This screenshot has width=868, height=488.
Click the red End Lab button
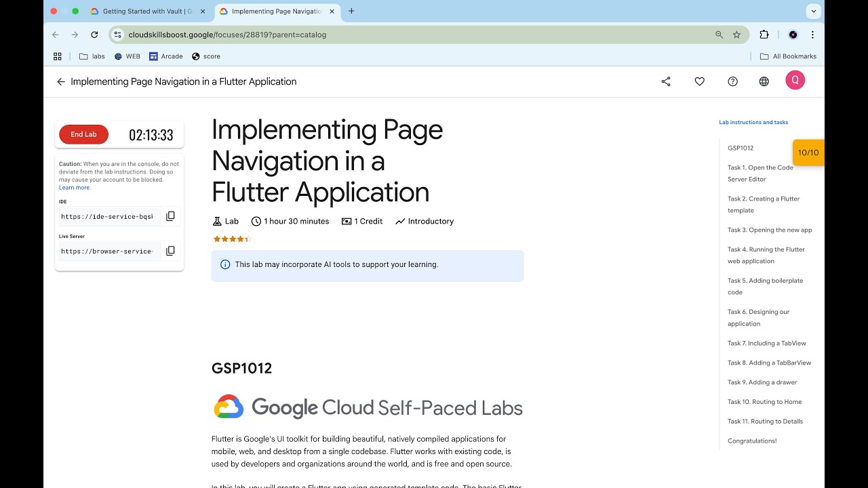pyautogui.click(x=83, y=134)
